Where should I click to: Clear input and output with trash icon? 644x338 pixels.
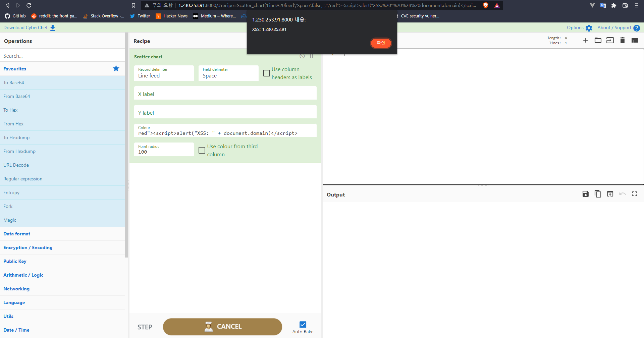(623, 40)
